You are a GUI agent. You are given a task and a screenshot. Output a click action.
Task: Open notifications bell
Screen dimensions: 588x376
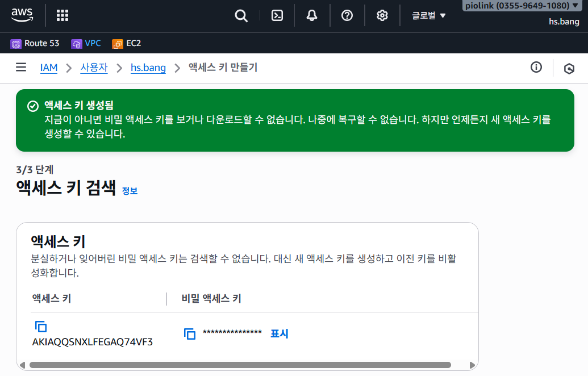point(312,15)
